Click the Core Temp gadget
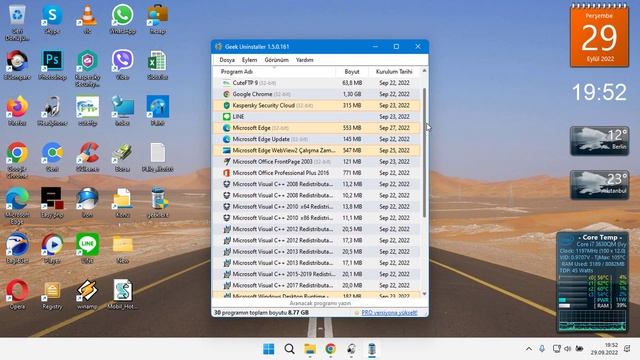This screenshot has height=360, width=640. tap(592, 282)
